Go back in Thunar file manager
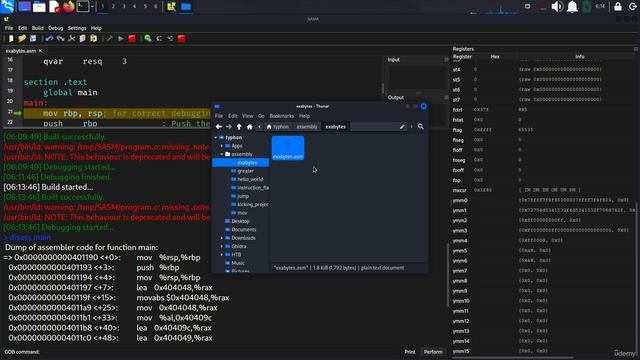 tap(219, 127)
